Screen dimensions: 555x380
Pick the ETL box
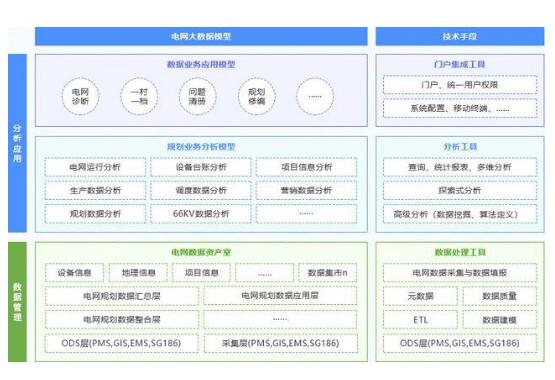[x=420, y=319]
